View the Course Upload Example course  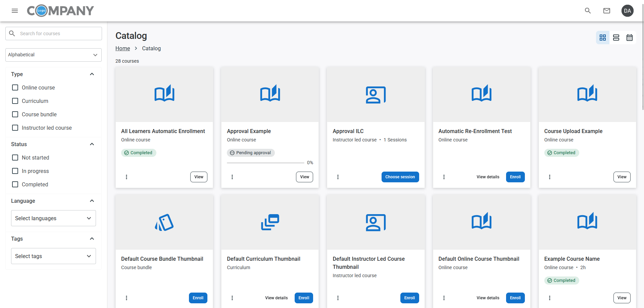[622, 177]
